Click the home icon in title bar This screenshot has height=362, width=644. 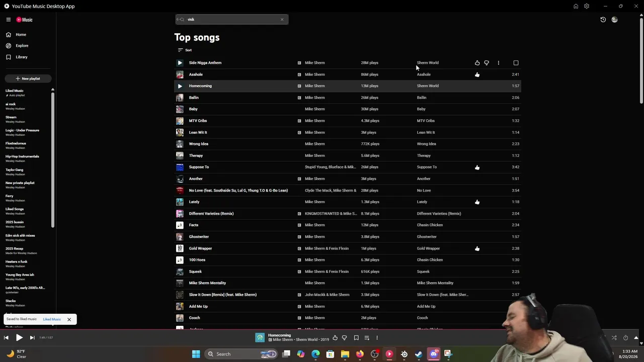click(576, 6)
